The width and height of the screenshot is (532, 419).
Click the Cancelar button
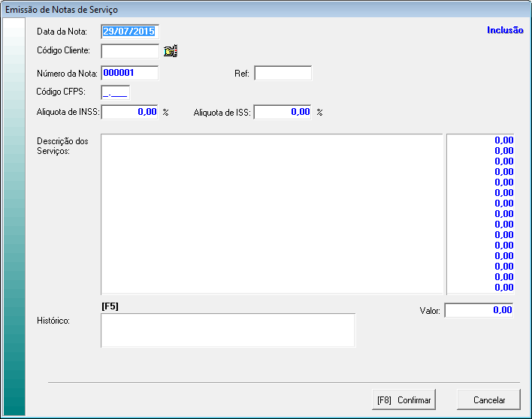click(489, 400)
